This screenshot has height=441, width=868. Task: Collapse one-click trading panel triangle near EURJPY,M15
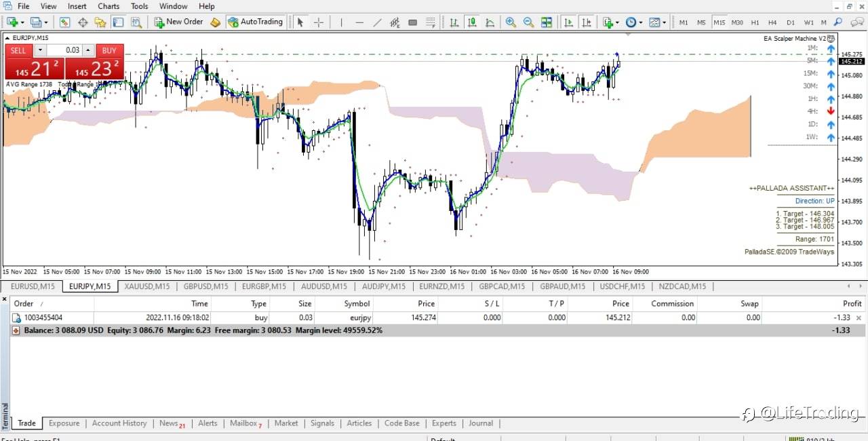point(8,39)
